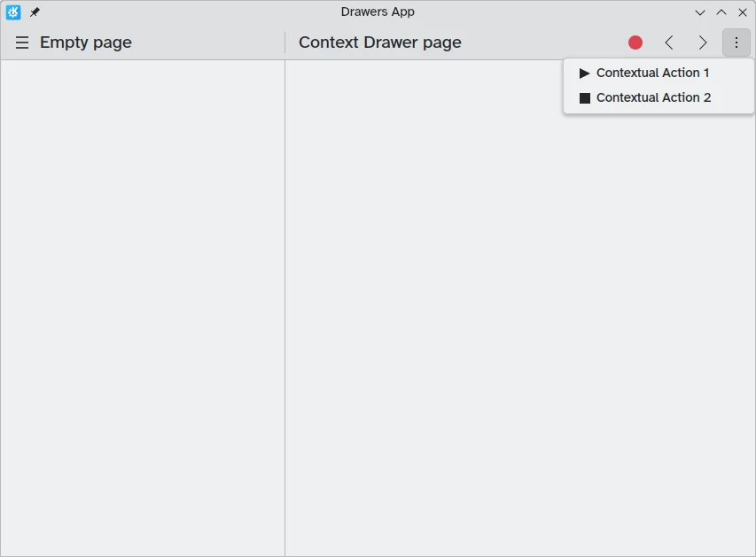The height and width of the screenshot is (557, 756).
Task: Open the hamburger global drawer menu
Action: pyautogui.click(x=22, y=43)
